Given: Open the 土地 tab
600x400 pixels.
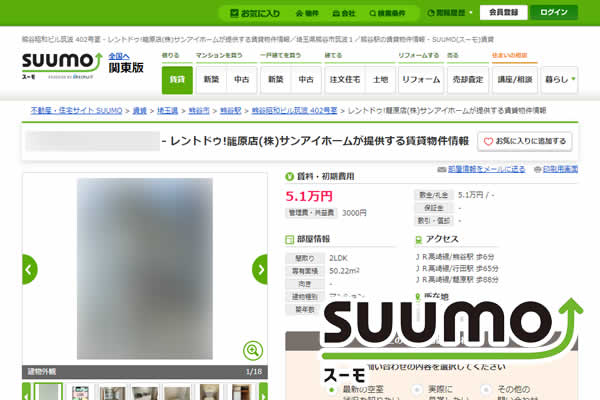Looking at the screenshot, I should [x=380, y=80].
